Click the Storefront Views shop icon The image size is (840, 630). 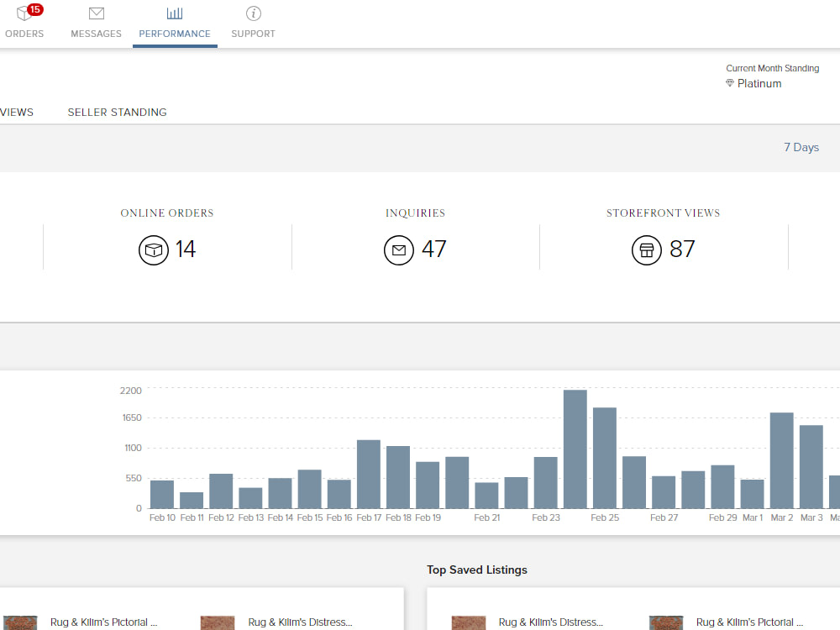click(647, 250)
